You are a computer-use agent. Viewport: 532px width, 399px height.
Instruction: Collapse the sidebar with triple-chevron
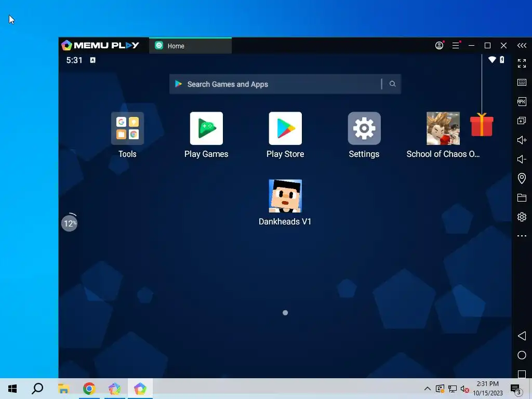522,46
